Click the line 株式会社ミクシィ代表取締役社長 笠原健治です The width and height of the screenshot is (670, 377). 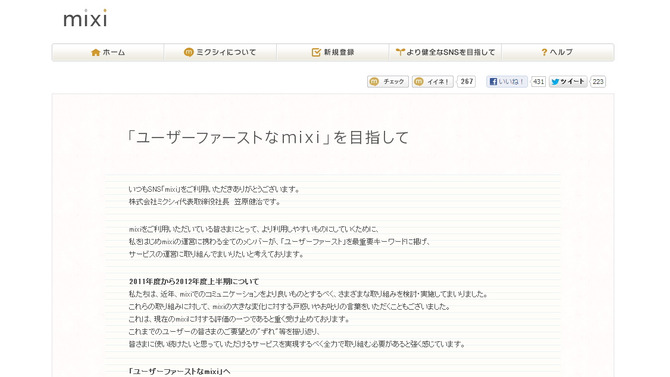point(205,202)
